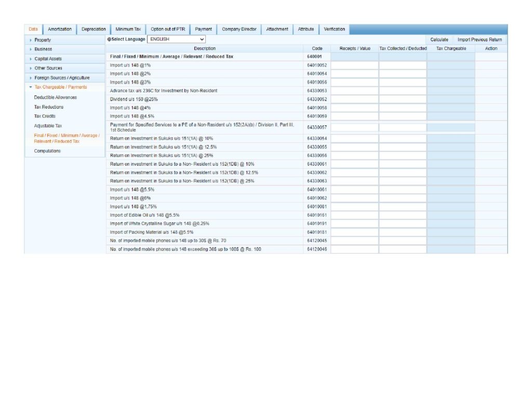This screenshot has height=411, width=532.
Task: Open the Verification tab
Action: tap(334, 29)
